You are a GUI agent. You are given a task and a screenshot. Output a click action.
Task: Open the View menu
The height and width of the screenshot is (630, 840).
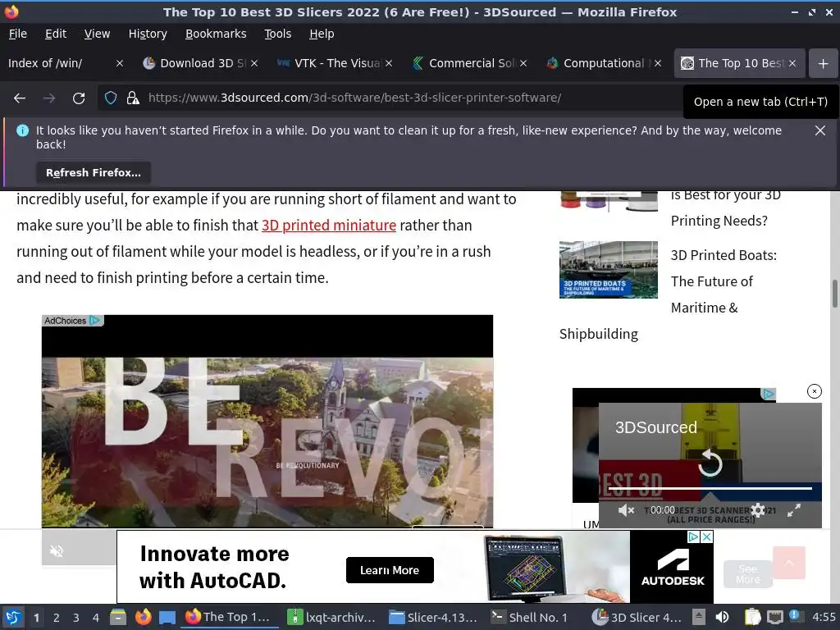[x=97, y=34]
